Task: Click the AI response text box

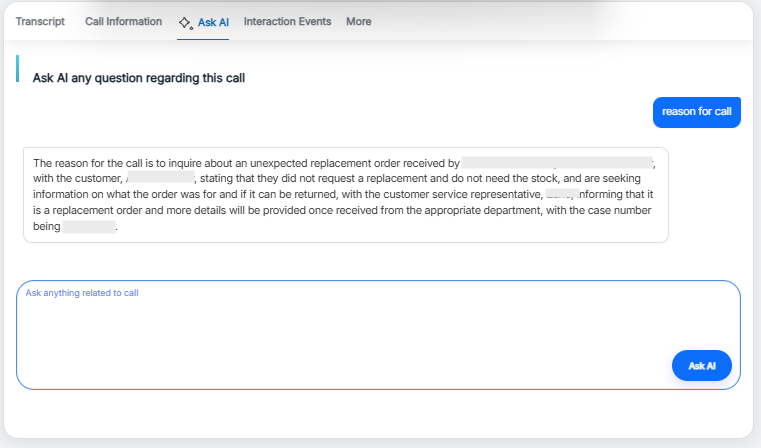Action: 345,195
